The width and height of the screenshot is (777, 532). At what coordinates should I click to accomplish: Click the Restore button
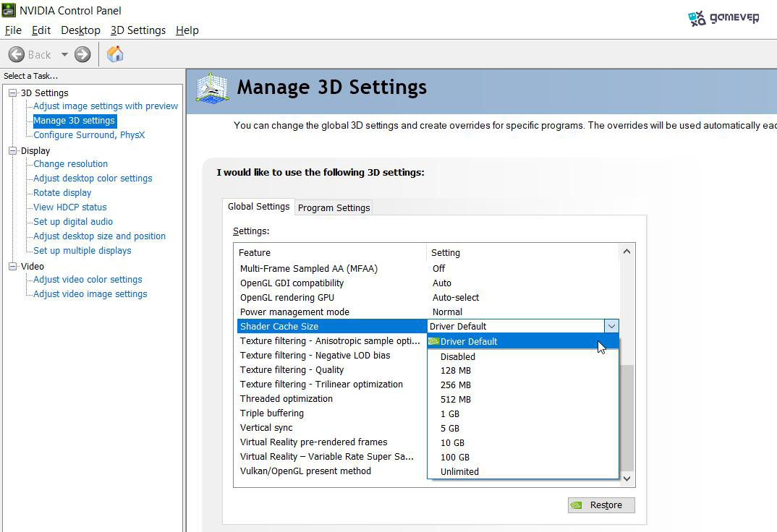pyautogui.click(x=601, y=505)
